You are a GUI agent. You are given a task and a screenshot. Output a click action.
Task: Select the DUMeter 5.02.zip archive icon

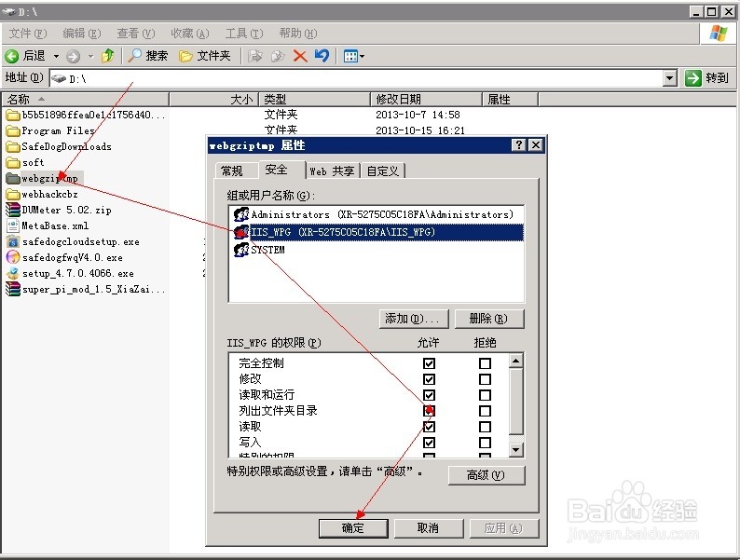point(13,210)
